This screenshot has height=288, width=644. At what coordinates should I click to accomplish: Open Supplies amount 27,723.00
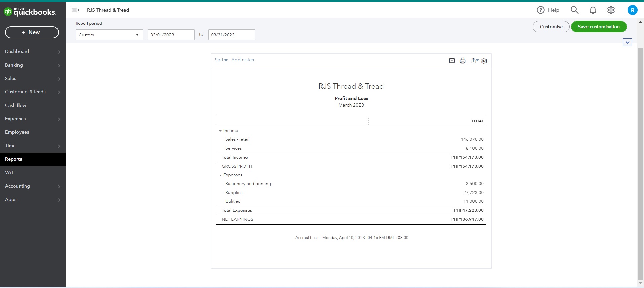(473, 193)
